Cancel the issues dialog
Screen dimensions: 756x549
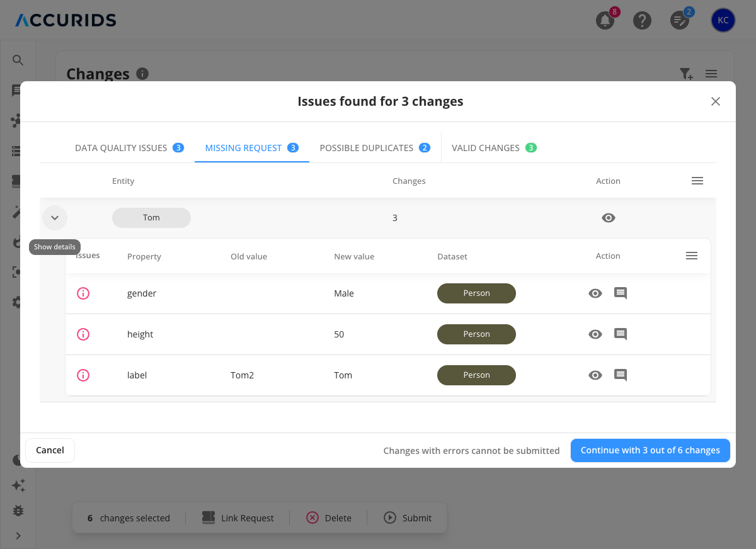click(50, 450)
